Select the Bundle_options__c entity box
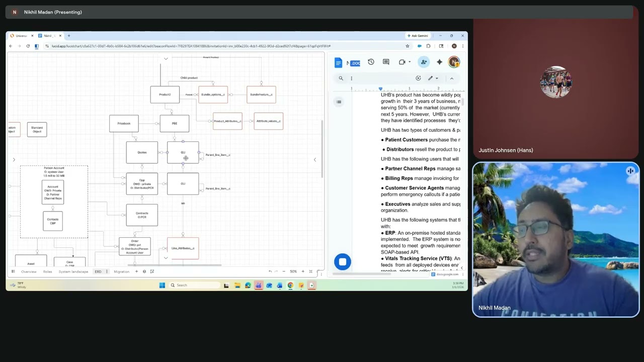This screenshot has width=644, height=362. (x=213, y=95)
